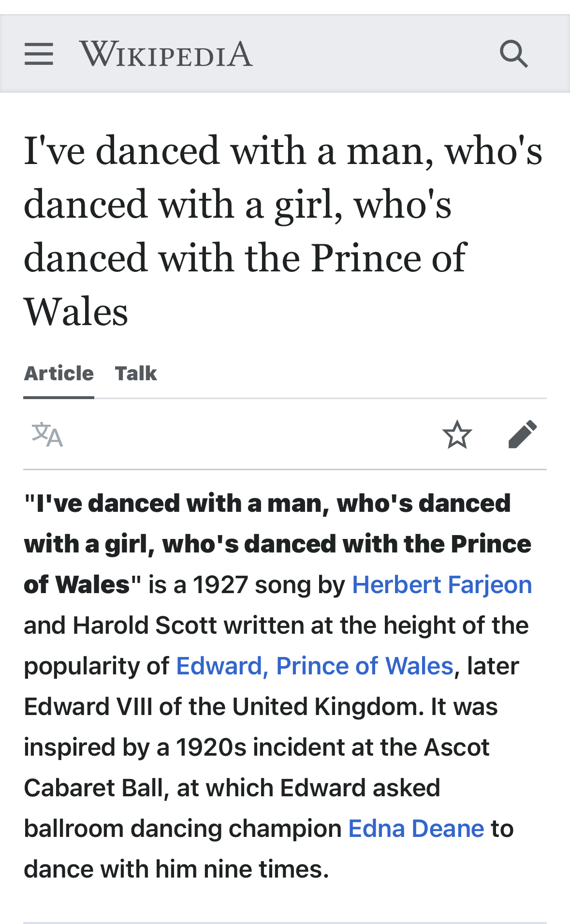Go to the Wikipedia logo home
Screen dimensions: 570x924
coord(166,54)
